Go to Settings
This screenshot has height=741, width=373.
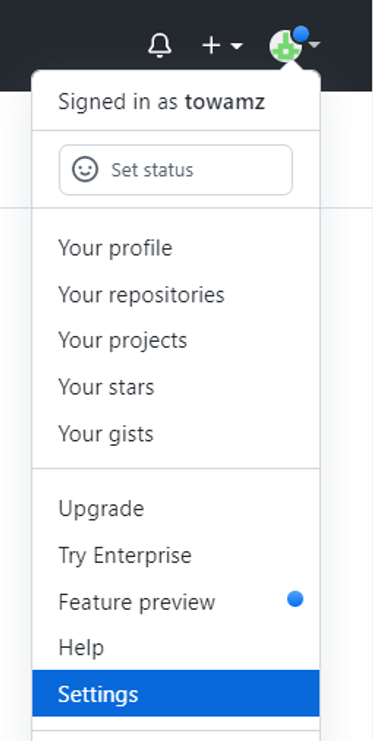point(176,693)
